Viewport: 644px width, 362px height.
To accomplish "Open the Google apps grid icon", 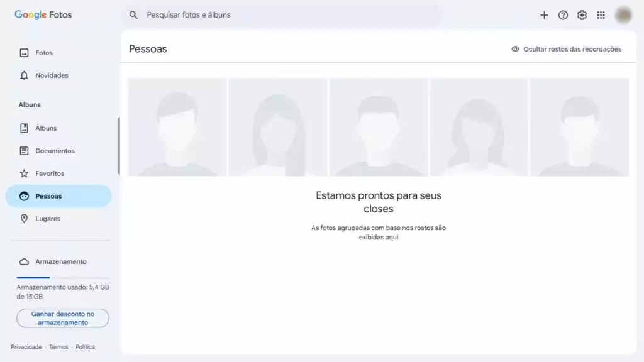I will pos(601,15).
